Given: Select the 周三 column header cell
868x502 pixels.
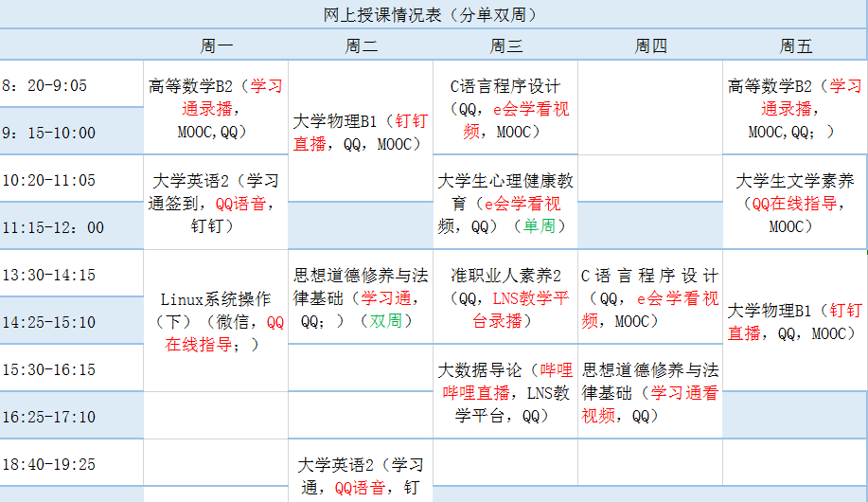Looking at the screenshot, I should [x=506, y=45].
